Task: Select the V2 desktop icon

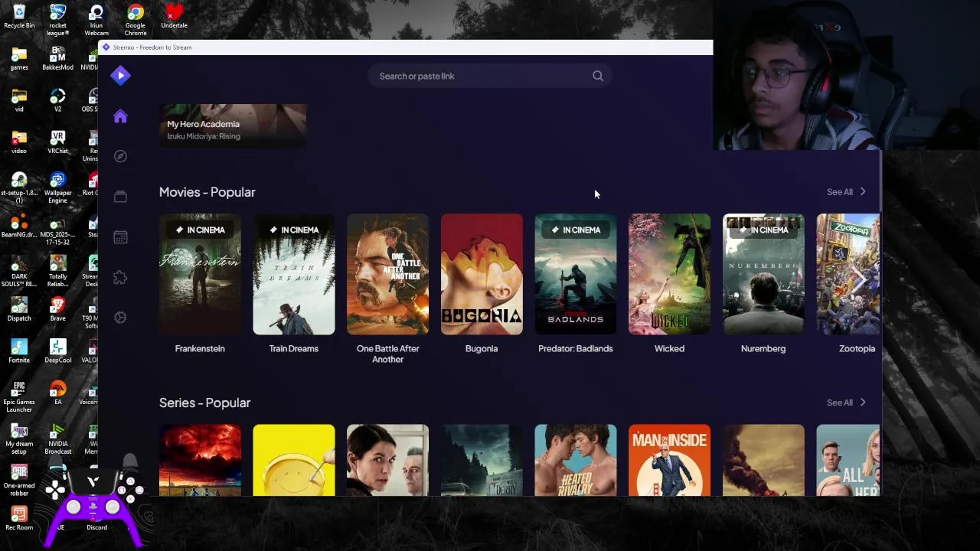Action: (57, 101)
